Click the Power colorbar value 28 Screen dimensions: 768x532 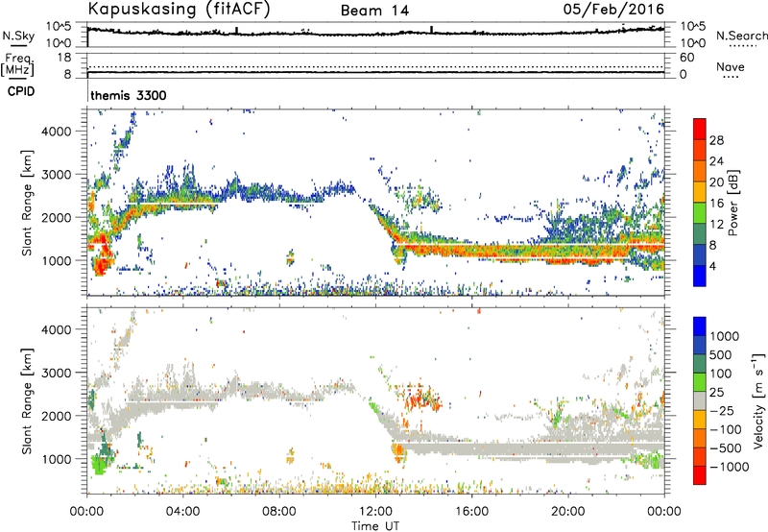click(x=716, y=140)
